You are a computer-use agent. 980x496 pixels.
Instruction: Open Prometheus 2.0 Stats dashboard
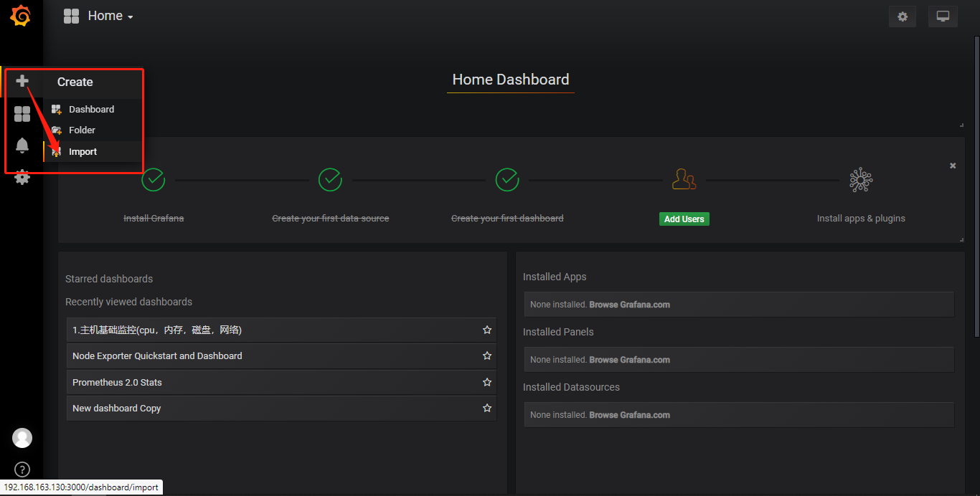click(x=281, y=382)
